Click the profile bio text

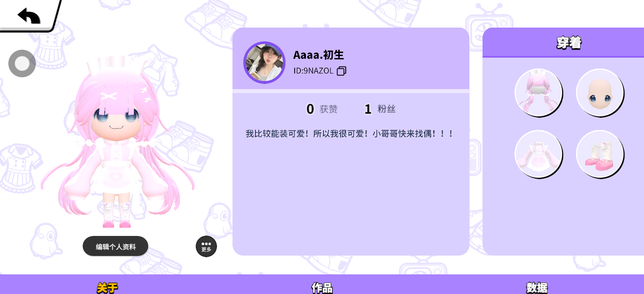click(349, 134)
